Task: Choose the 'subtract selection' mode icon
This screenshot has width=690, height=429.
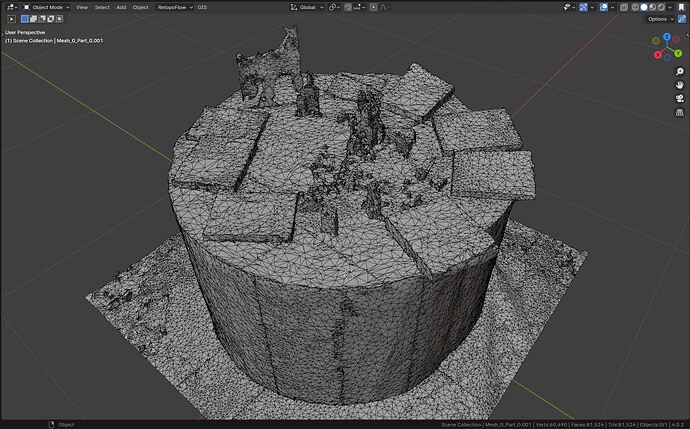Action: click(42, 19)
